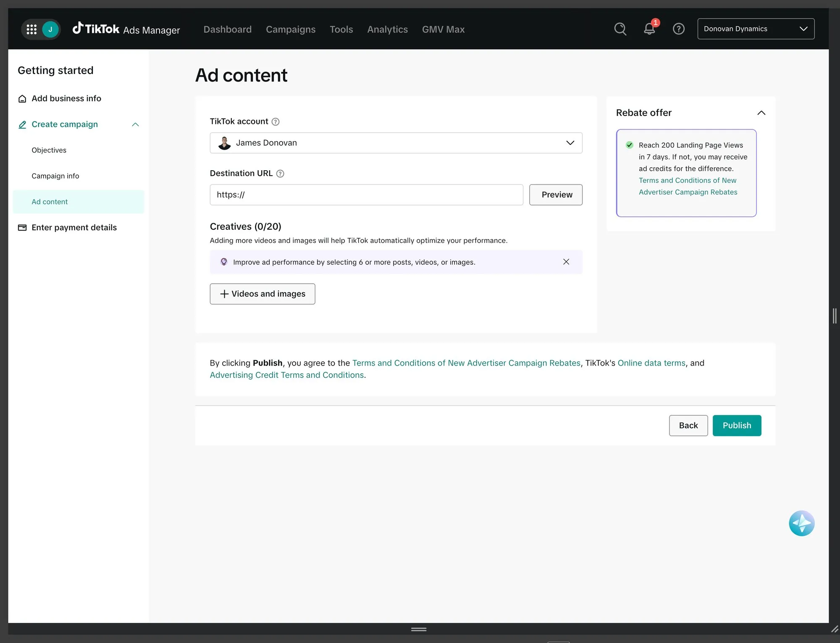The height and width of the screenshot is (643, 840).
Task: Click the Preview button
Action: coord(556,195)
